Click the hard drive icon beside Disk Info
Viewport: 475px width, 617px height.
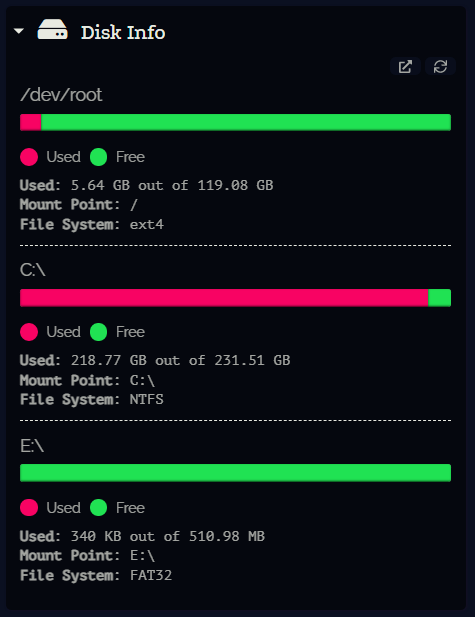(52, 30)
